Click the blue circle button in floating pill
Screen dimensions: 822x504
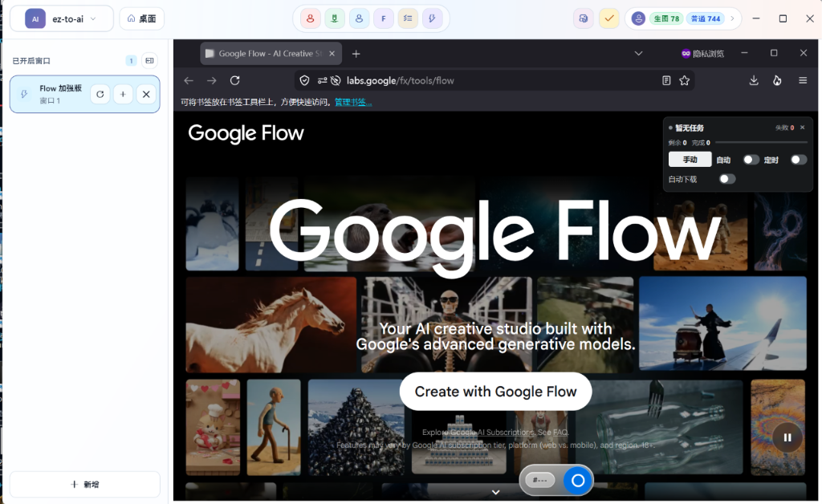578,481
